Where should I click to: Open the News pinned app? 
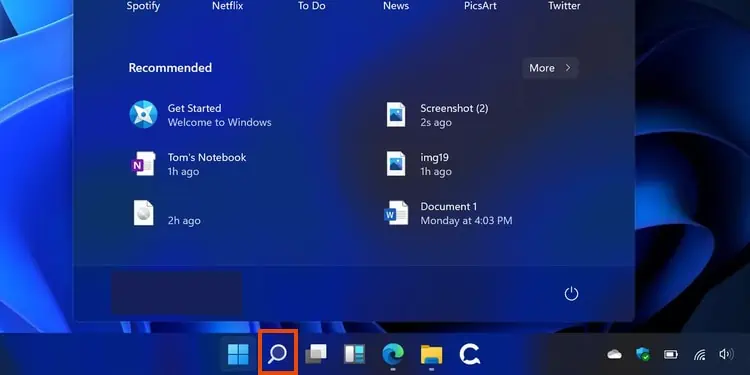(396, 6)
